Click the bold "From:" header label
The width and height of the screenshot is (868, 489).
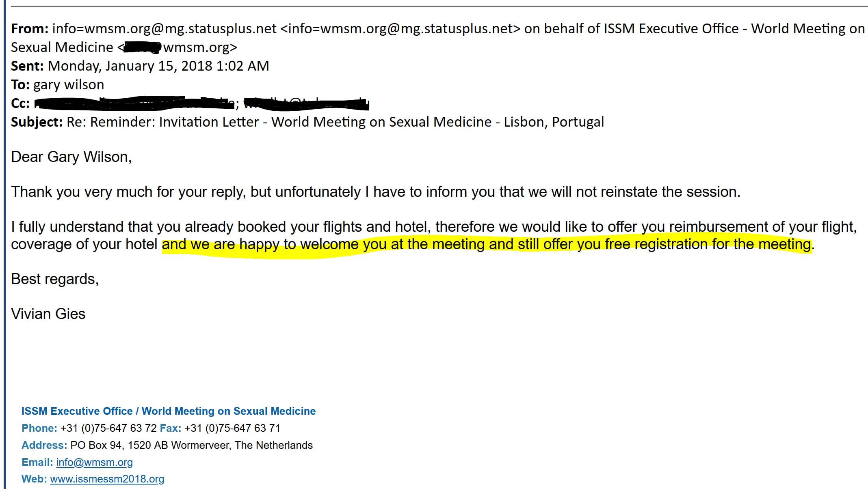click(30, 29)
